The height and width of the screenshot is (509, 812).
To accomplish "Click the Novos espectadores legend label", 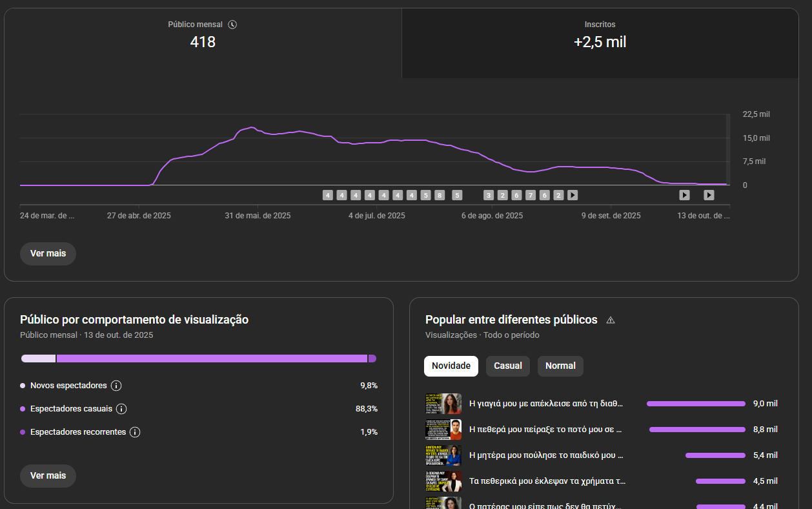I will pos(68,386).
